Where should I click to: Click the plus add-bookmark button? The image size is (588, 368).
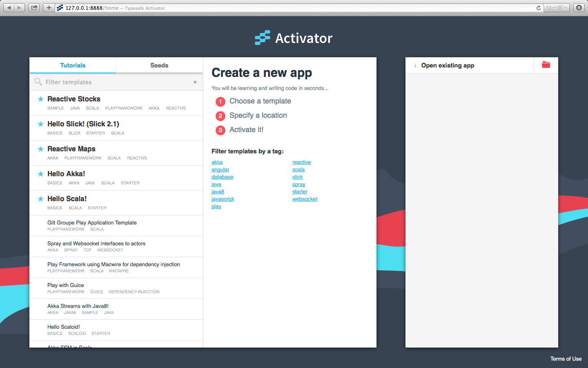pyautogui.click(x=49, y=8)
